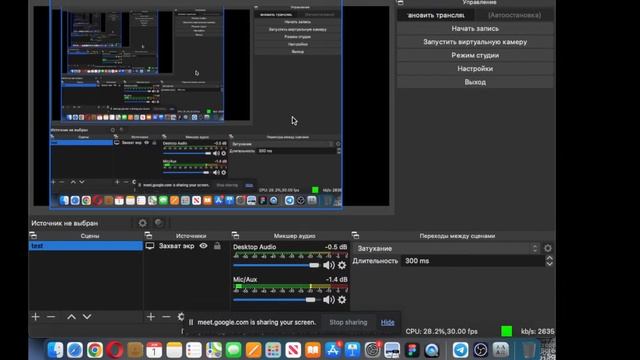Open Google Chrome from the dock
The width and height of the screenshot is (640, 360).
tap(95, 350)
